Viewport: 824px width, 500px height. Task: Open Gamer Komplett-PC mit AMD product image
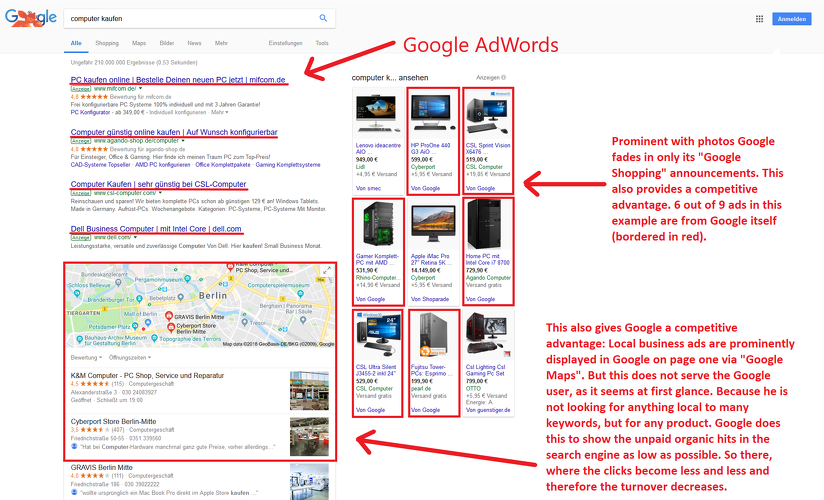point(377,225)
